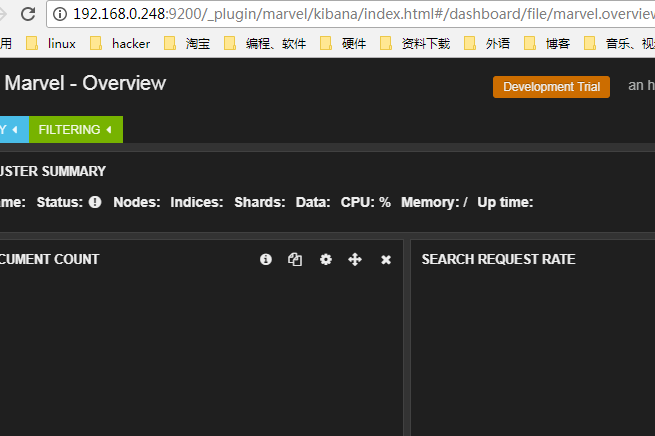Viewport: 655px width, 436px height.
Task: Collapse the FILTERING section tab
Action: click(x=76, y=129)
